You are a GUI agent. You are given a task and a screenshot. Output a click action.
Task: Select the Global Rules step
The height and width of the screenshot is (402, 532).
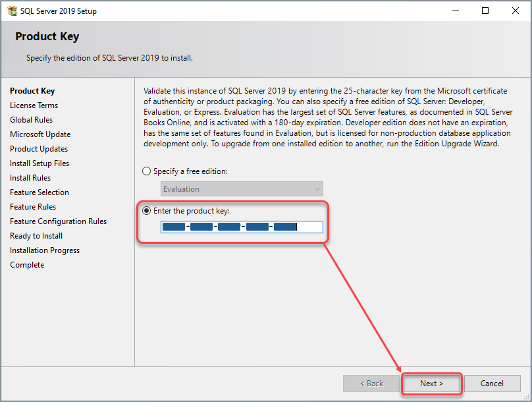pyautogui.click(x=31, y=120)
